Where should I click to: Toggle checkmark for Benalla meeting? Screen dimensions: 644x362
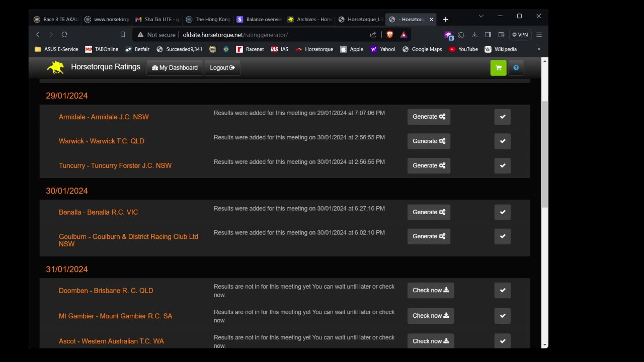coord(503,212)
